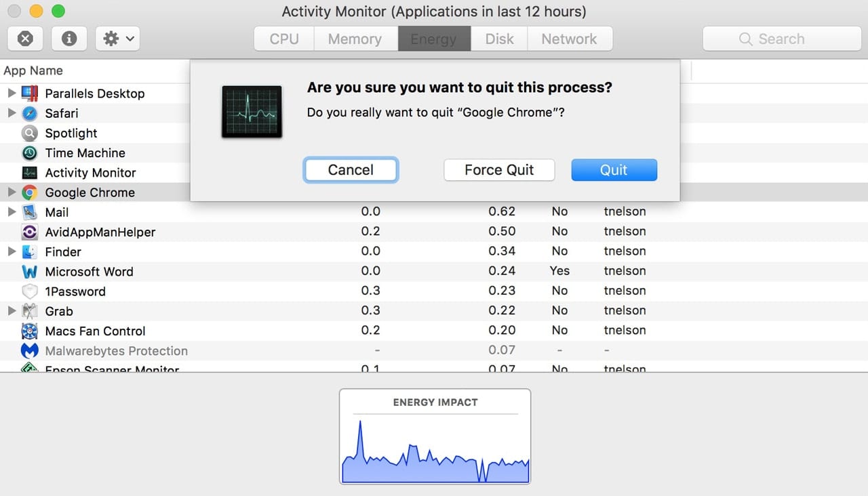This screenshot has width=868, height=496.
Task: Open the Memory tab
Action: point(355,39)
